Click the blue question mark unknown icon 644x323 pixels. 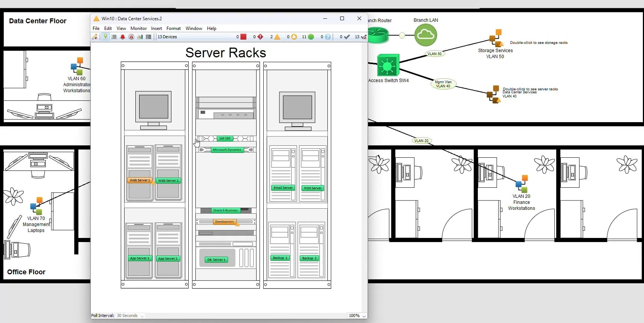pyautogui.click(x=328, y=37)
